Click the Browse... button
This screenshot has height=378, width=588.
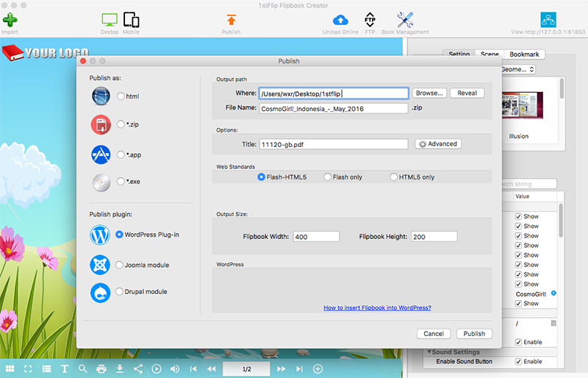429,93
